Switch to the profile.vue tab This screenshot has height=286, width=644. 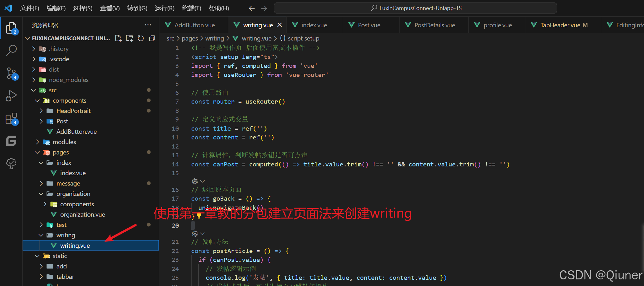point(497,25)
